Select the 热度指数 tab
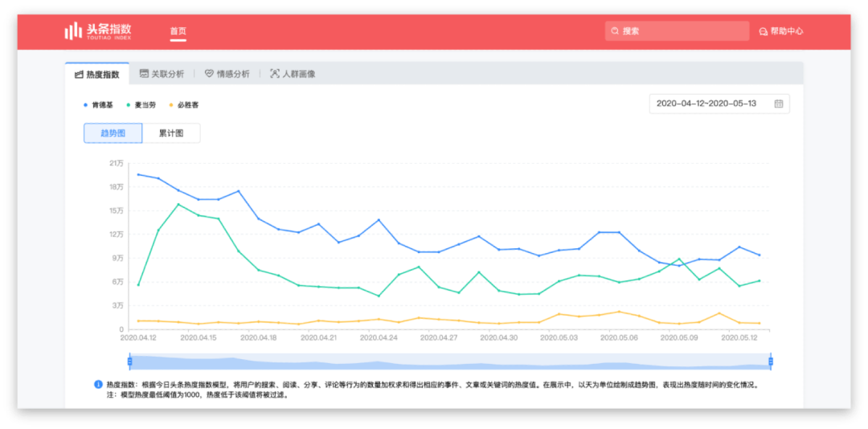This screenshot has height=429, width=868. pyautogui.click(x=97, y=74)
